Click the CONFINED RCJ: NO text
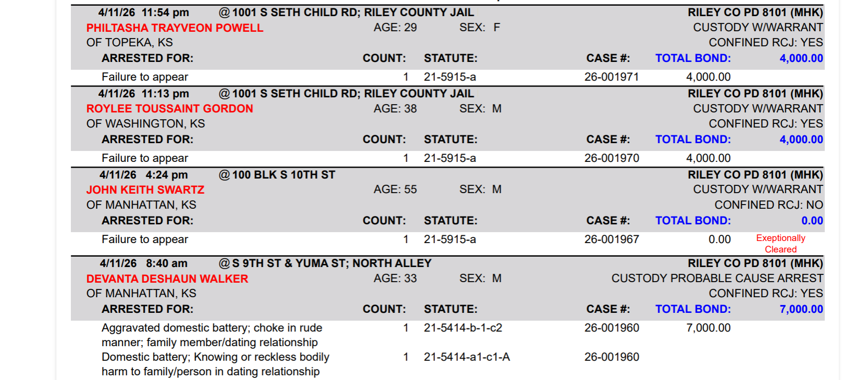The height and width of the screenshot is (380, 868). click(x=768, y=205)
